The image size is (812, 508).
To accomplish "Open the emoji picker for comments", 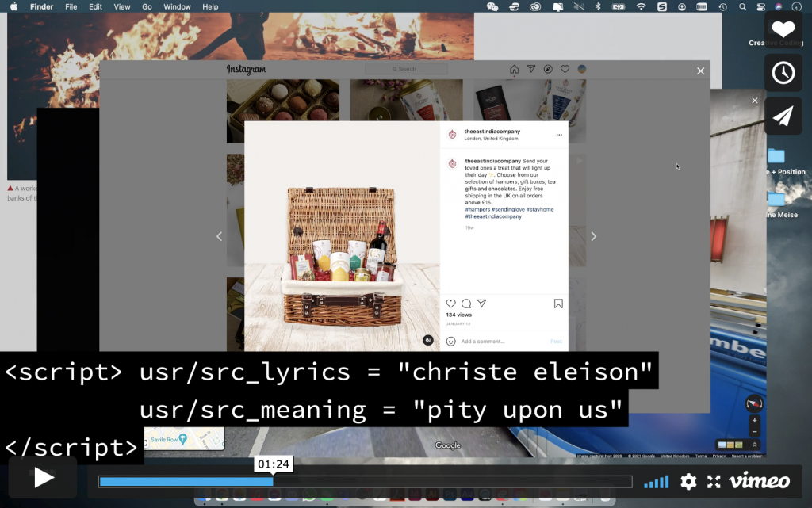I will click(x=451, y=342).
